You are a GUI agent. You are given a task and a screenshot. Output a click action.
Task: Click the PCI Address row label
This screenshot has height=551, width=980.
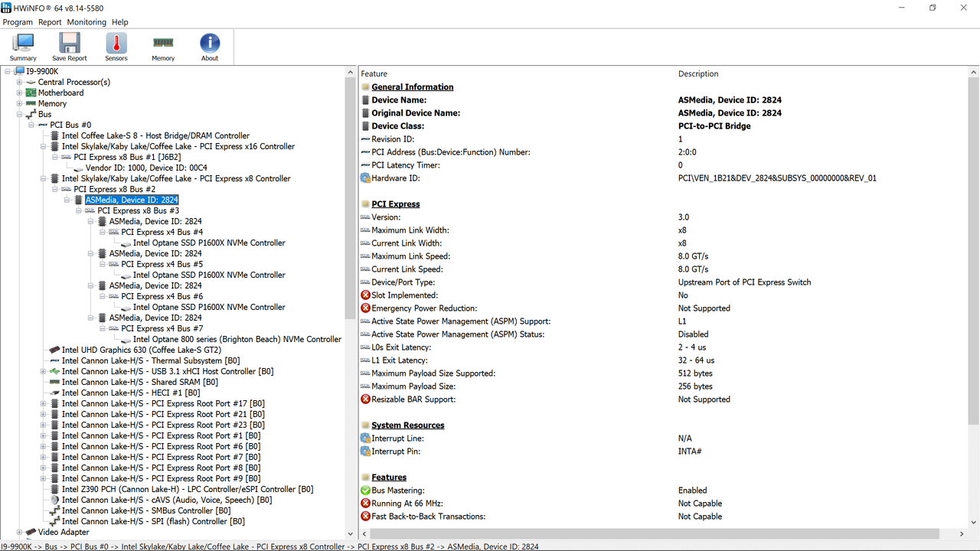(450, 152)
